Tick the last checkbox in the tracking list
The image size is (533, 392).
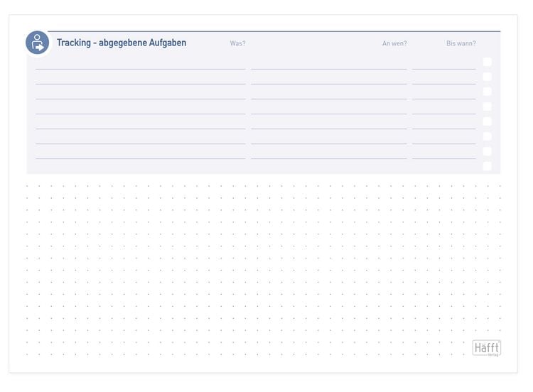tap(488, 166)
